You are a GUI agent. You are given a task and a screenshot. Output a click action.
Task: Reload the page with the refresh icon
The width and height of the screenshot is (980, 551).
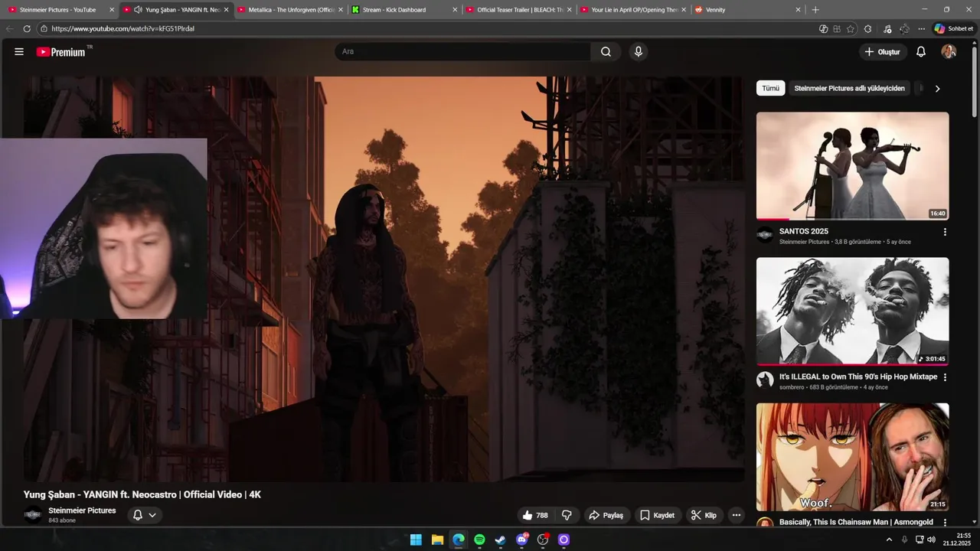pyautogui.click(x=27, y=28)
